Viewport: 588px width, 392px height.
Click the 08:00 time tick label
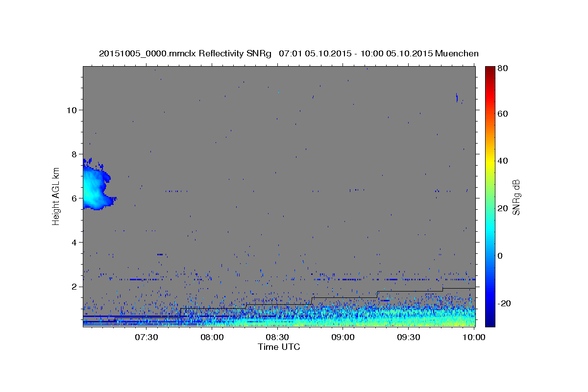tap(212, 337)
